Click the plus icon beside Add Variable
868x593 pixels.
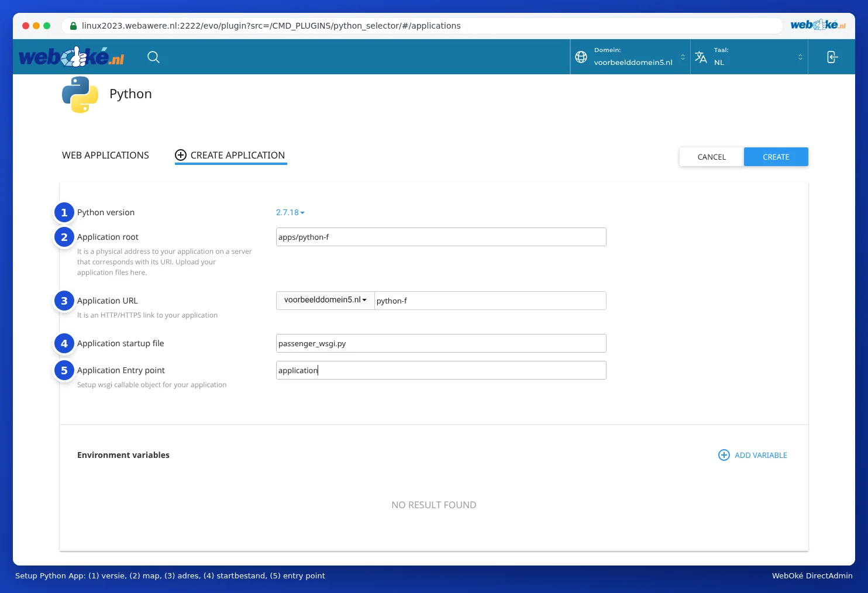click(x=724, y=455)
